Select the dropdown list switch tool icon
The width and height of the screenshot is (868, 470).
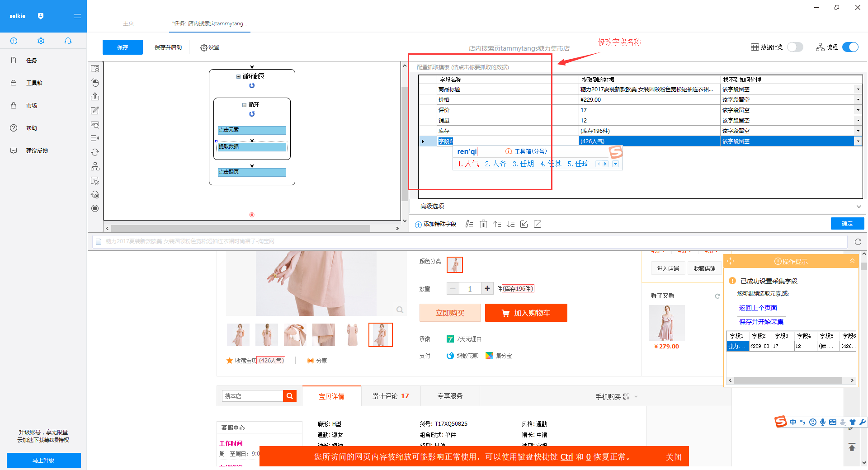pyautogui.click(x=95, y=138)
